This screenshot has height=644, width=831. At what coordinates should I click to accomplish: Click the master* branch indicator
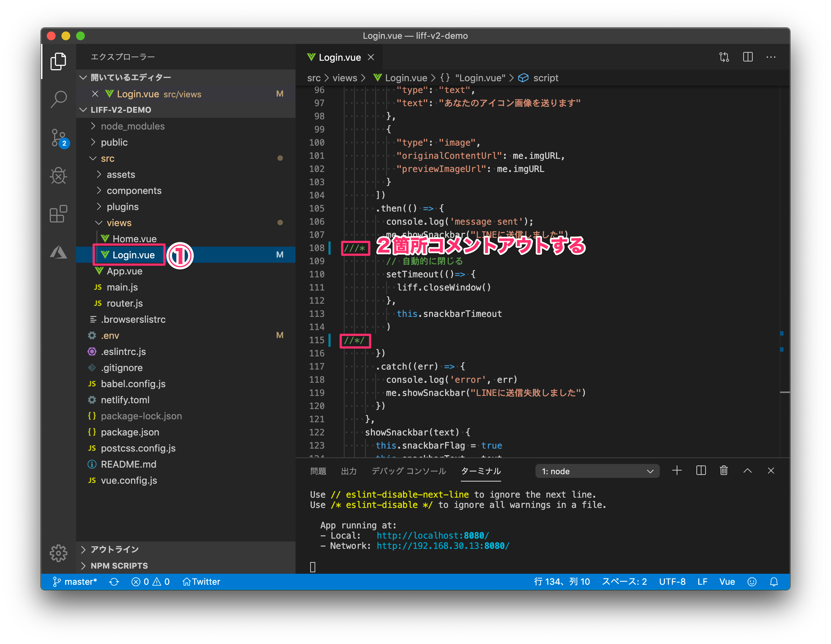[x=75, y=581]
